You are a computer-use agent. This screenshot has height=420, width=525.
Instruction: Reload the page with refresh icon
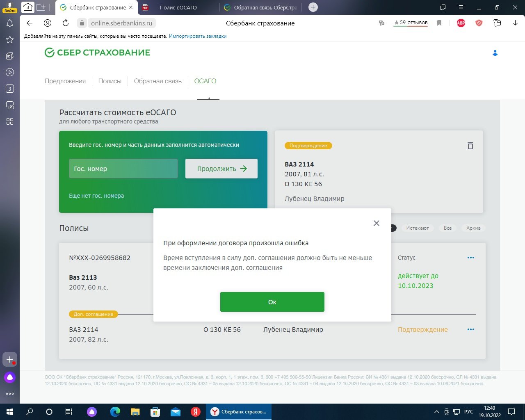(66, 23)
